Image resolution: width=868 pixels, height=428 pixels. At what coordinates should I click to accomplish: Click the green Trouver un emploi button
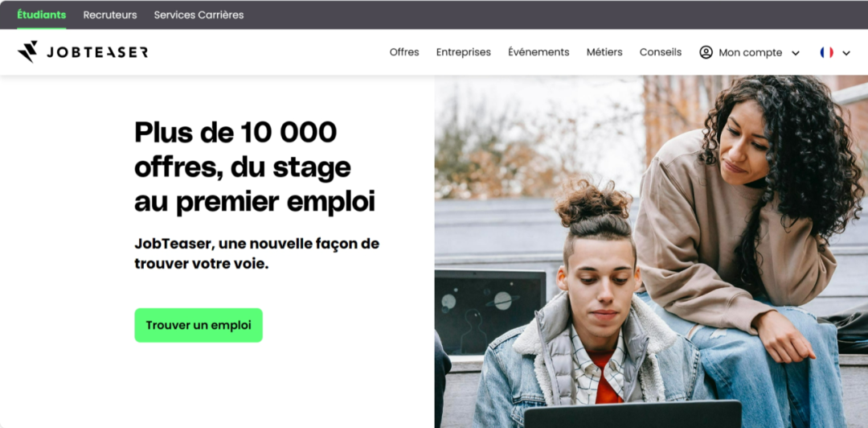coord(199,326)
